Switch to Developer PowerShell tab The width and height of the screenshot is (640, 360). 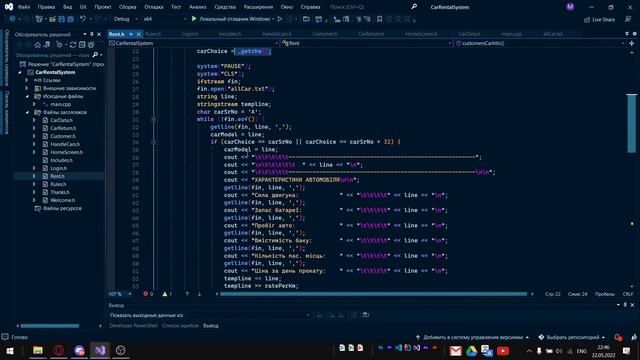point(133,326)
